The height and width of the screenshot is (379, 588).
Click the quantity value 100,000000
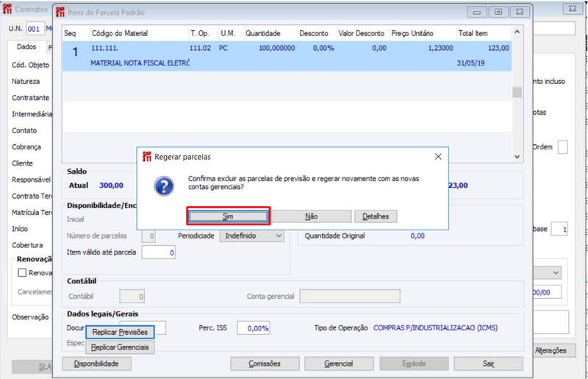pyautogui.click(x=277, y=48)
